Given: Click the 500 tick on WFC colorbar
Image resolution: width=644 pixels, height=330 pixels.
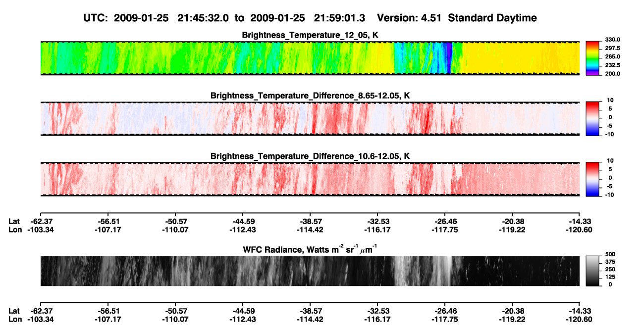Looking at the screenshot, I should point(611,255).
